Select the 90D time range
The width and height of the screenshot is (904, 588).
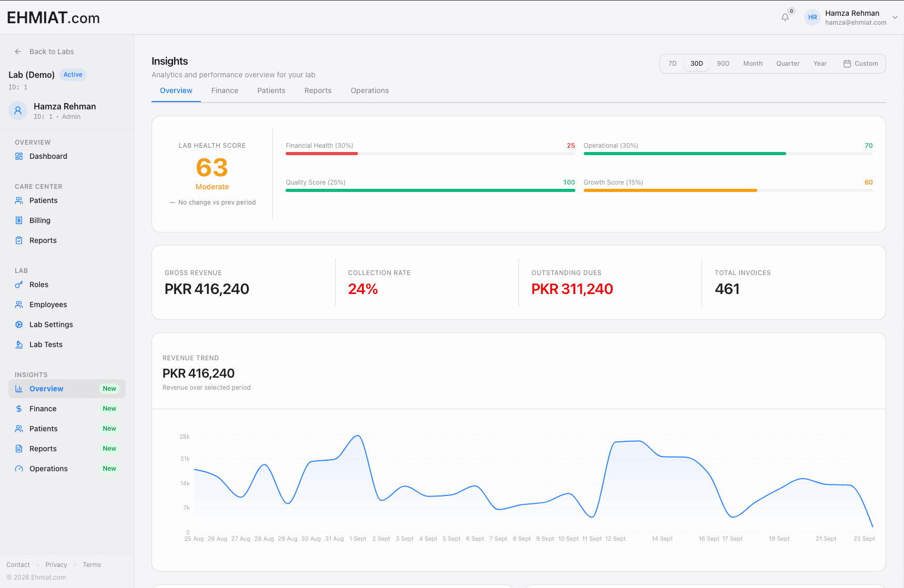(723, 64)
